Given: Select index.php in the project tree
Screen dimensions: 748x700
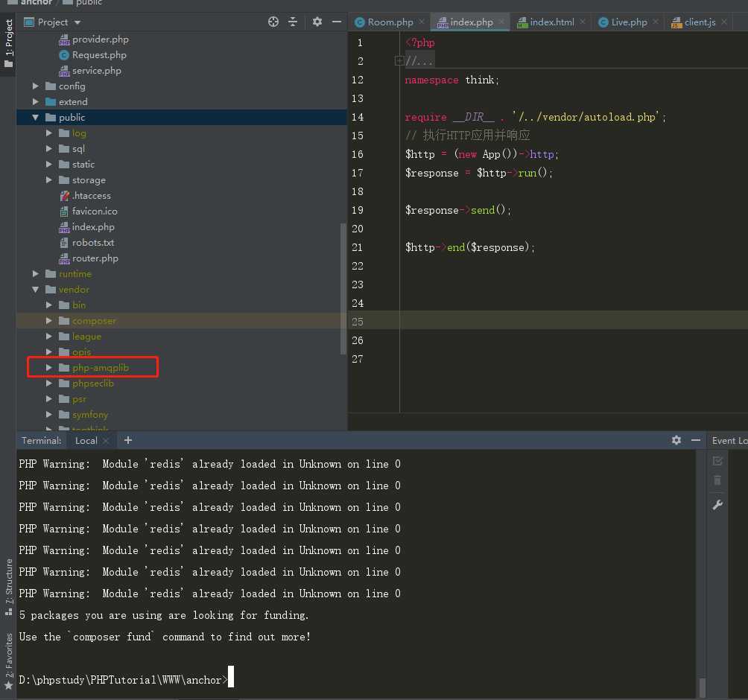Looking at the screenshot, I should coord(93,227).
